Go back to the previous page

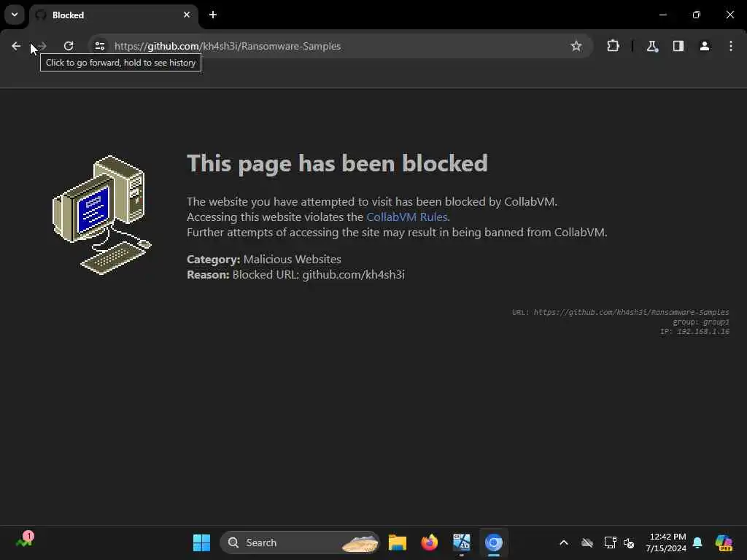[x=16, y=46]
